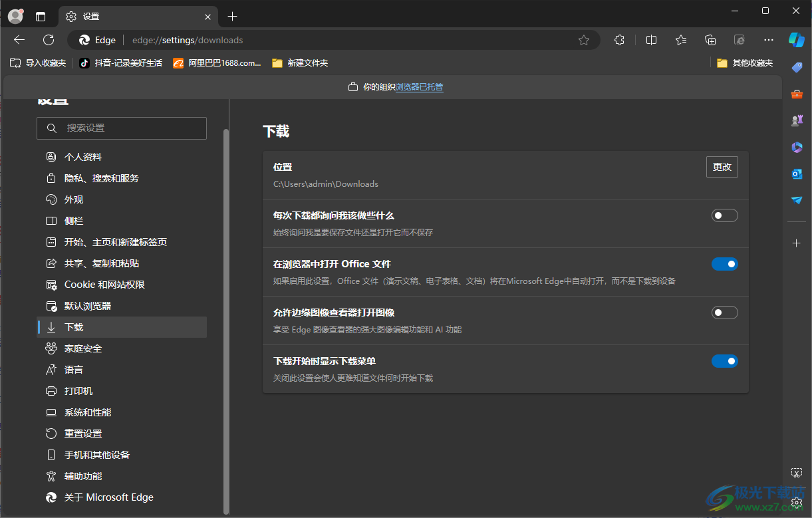Open the tab actions menu icon
This screenshot has width=812, height=518.
[41, 17]
